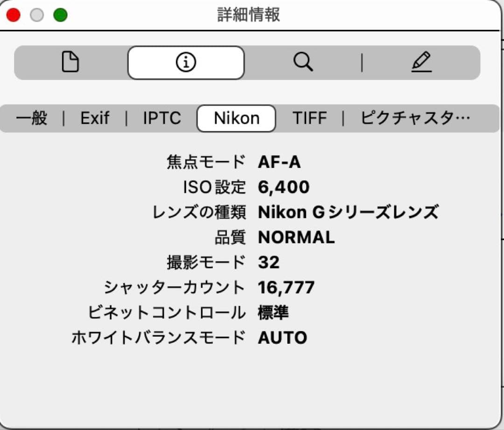The width and height of the screenshot is (504, 430).
Task: Open the file document inspector icon
Action: 69,62
